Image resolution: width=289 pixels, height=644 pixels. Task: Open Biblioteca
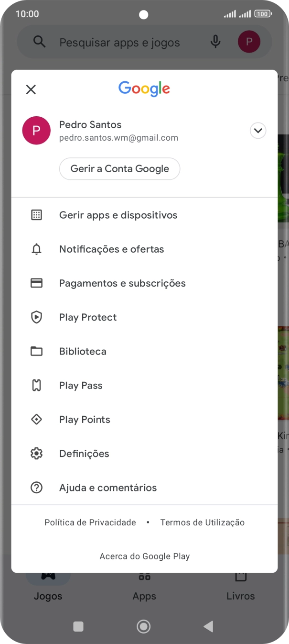click(83, 351)
